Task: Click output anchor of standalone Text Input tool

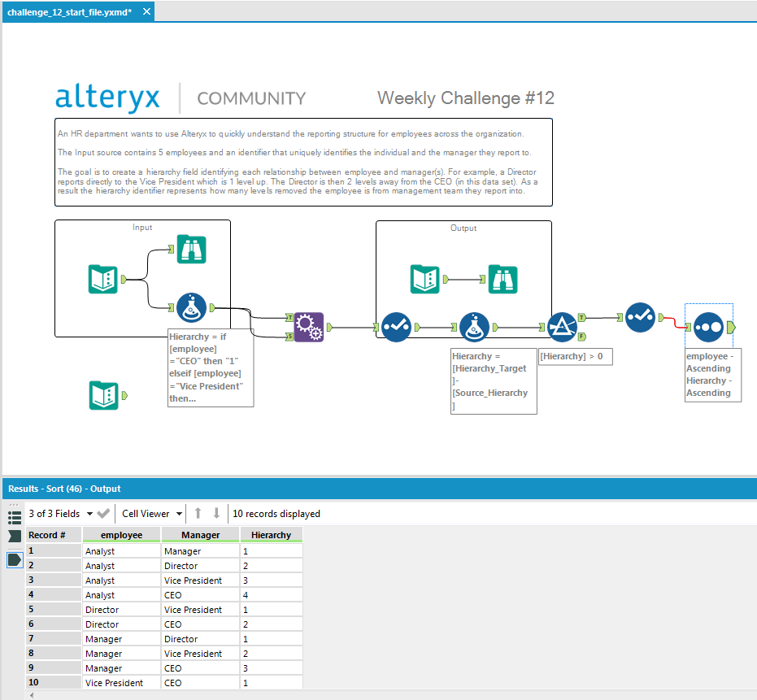Action: [124, 395]
